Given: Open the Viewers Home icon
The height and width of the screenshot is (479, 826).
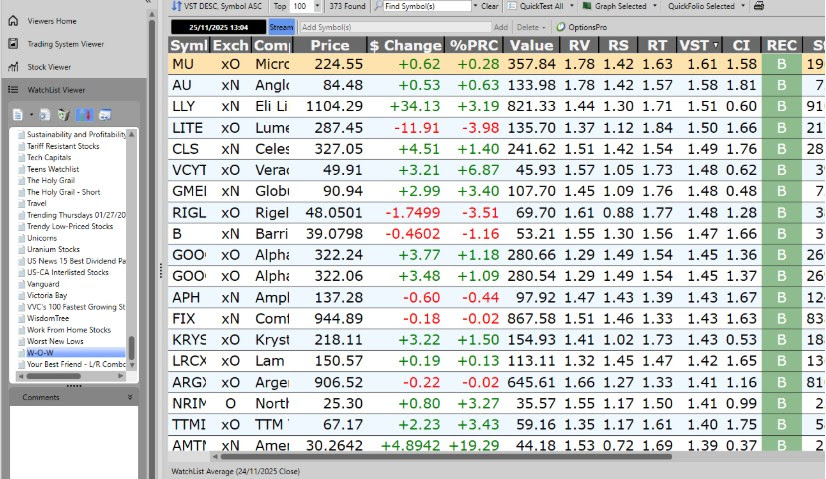Looking at the screenshot, I should tap(14, 21).
